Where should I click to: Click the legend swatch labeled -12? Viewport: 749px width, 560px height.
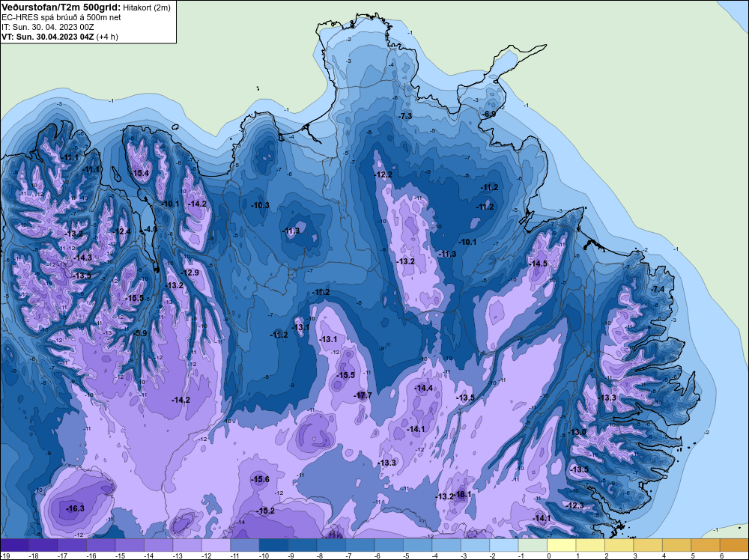[x=216, y=545]
